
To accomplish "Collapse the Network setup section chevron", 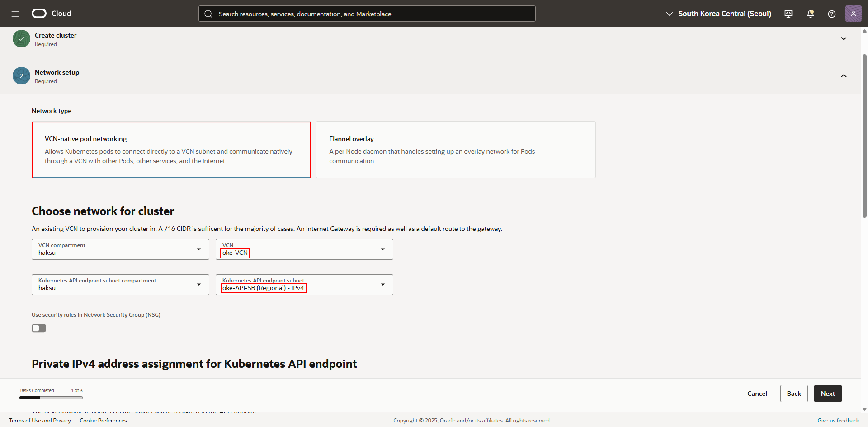I will 844,76.
